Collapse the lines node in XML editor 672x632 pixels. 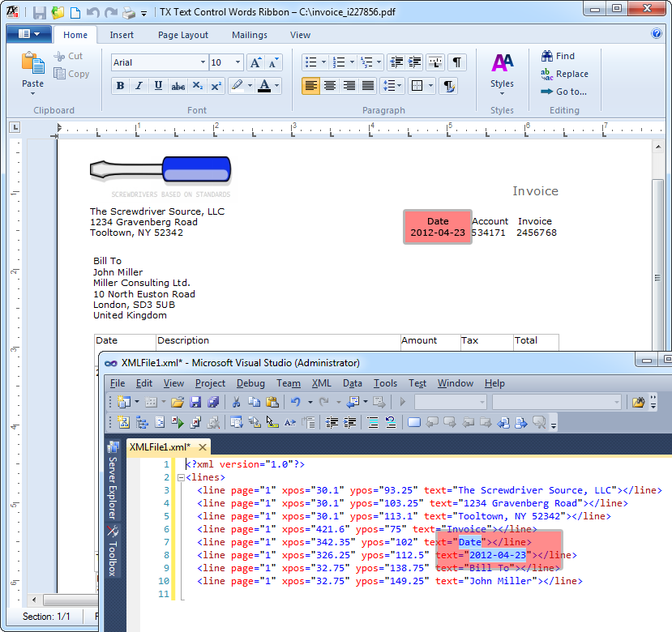coord(181,477)
